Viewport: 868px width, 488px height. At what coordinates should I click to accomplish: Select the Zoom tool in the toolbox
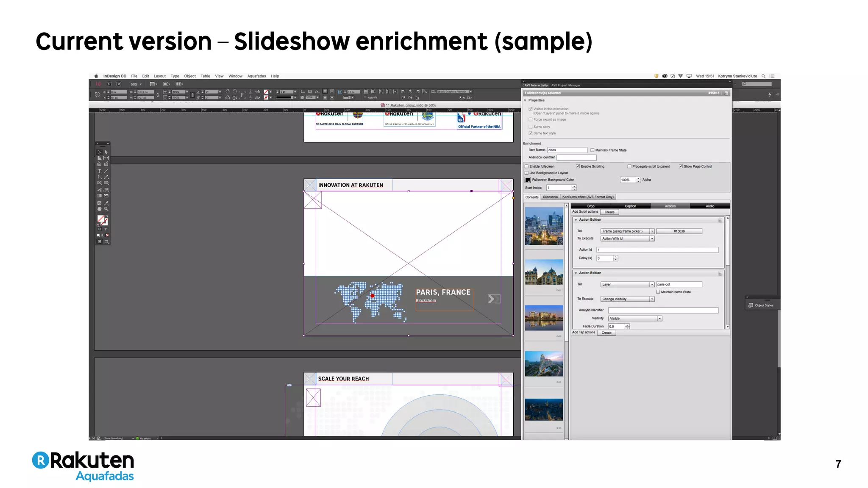106,209
